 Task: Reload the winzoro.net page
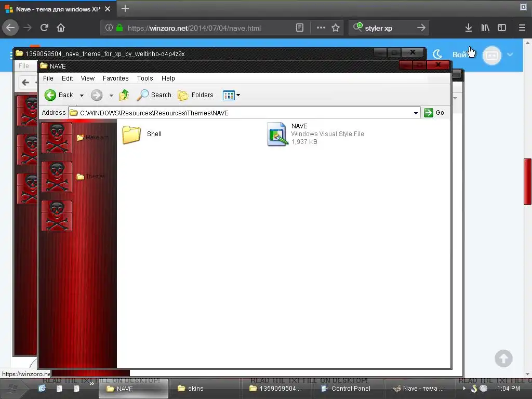[44, 28]
